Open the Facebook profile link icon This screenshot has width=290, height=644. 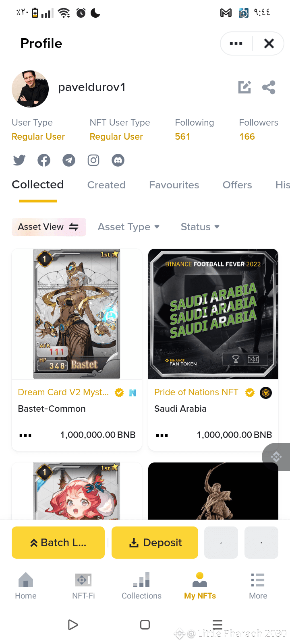click(x=44, y=160)
